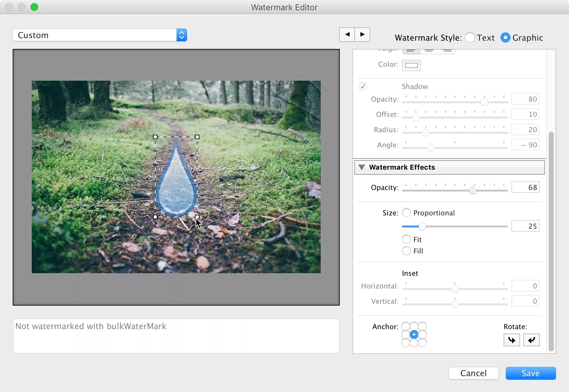Click the shadow opacity field showing 80
The image size is (569, 392).
tap(525, 99)
